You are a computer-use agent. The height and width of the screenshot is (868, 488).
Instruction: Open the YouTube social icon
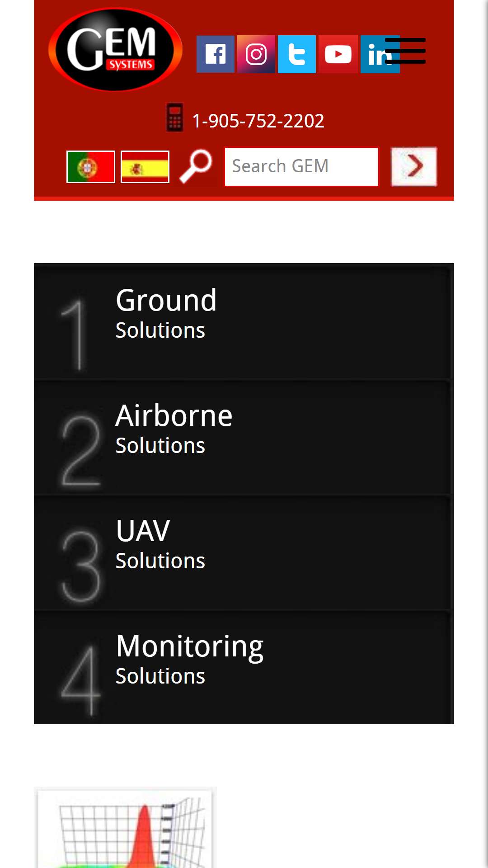click(x=338, y=54)
